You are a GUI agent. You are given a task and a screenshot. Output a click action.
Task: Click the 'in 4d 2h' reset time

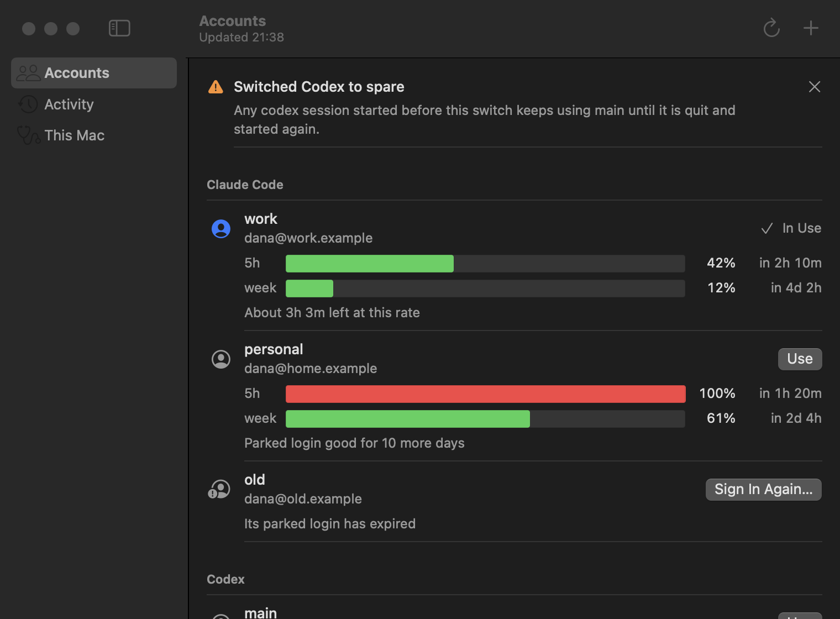796,288
